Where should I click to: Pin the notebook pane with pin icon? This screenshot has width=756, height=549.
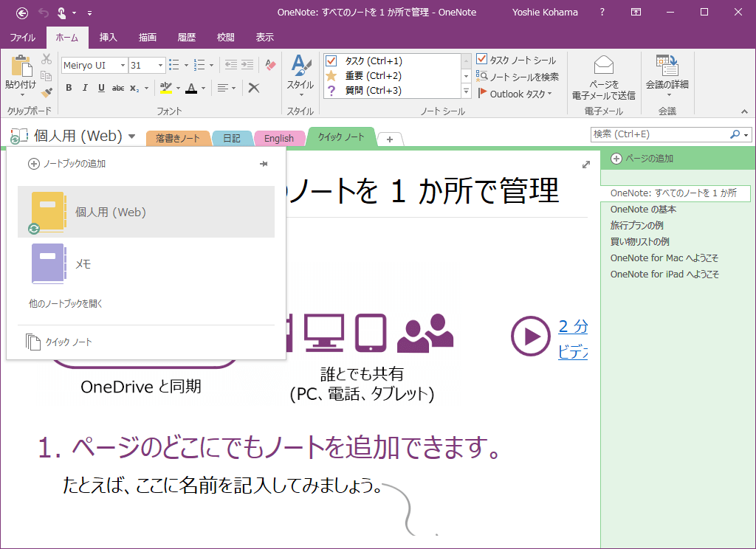[264, 164]
